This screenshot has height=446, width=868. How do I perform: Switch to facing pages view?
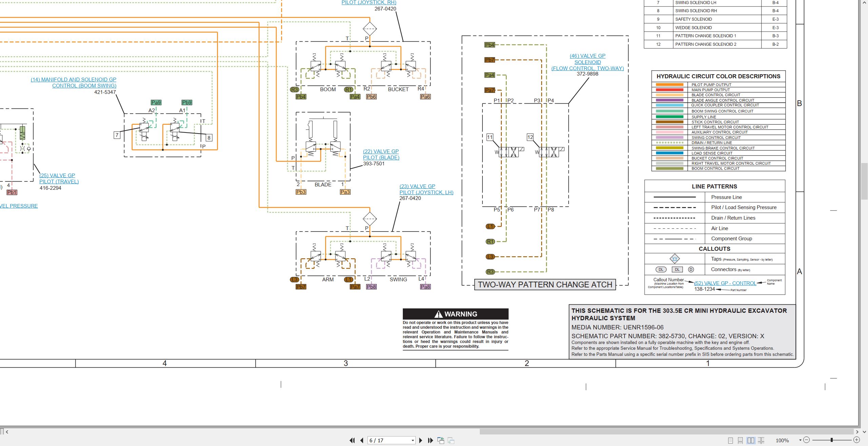click(751, 440)
